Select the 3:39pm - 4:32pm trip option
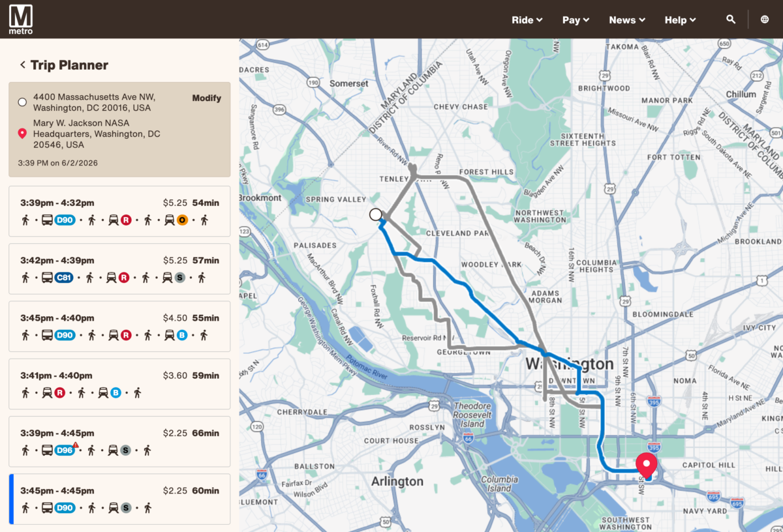Viewport: 783px width, 532px height. pyautogui.click(x=119, y=211)
